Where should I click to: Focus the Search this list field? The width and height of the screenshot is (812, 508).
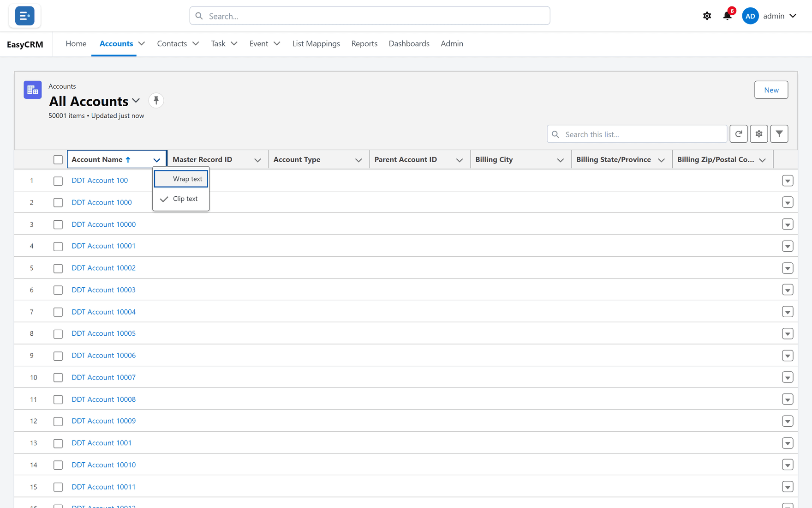637,134
